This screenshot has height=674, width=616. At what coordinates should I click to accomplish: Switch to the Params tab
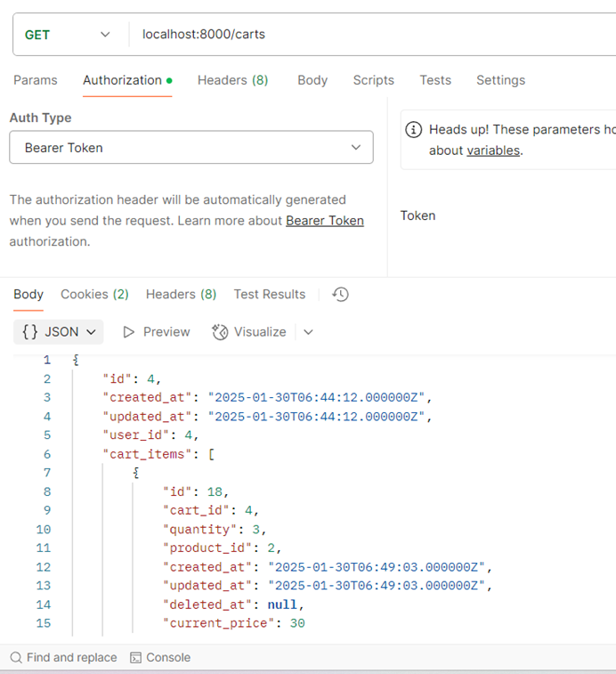pyautogui.click(x=36, y=80)
